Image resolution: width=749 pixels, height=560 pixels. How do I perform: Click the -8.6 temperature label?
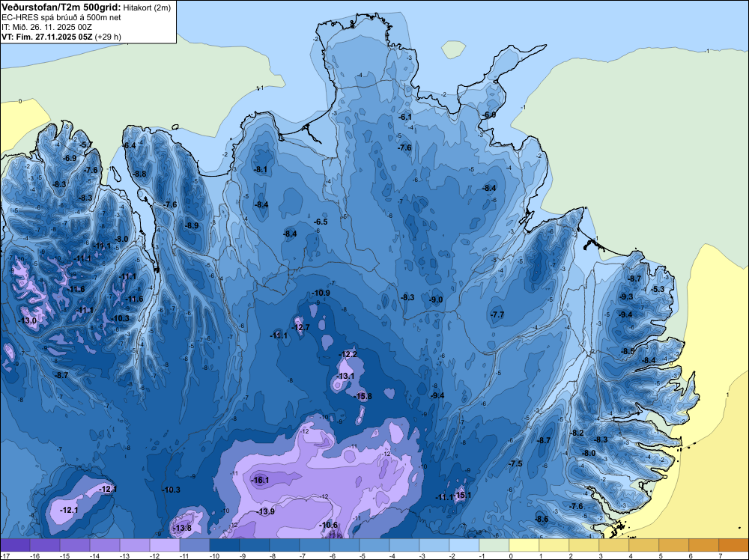click(x=542, y=519)
